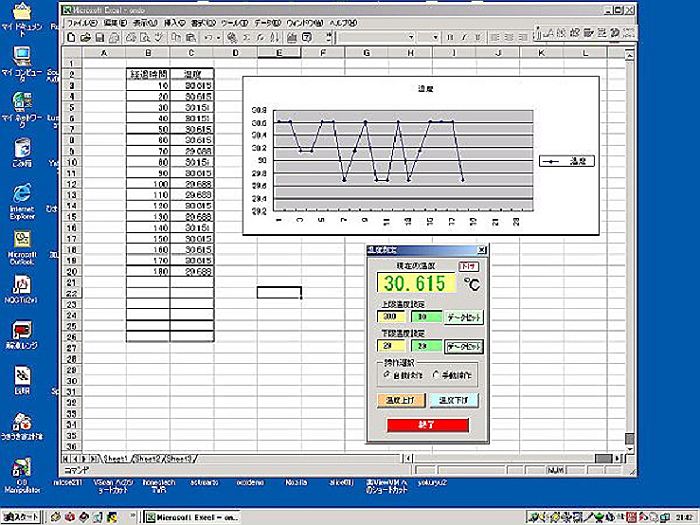This screenshot has height=525, width=700.
Task: Select the 自動操作 radio button
Action: point(387,373)
